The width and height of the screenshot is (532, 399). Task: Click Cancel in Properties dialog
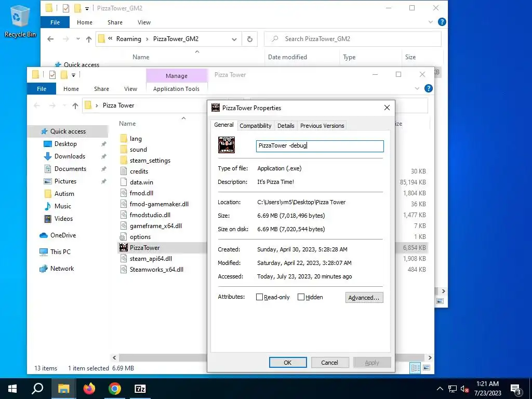point(329,362)
